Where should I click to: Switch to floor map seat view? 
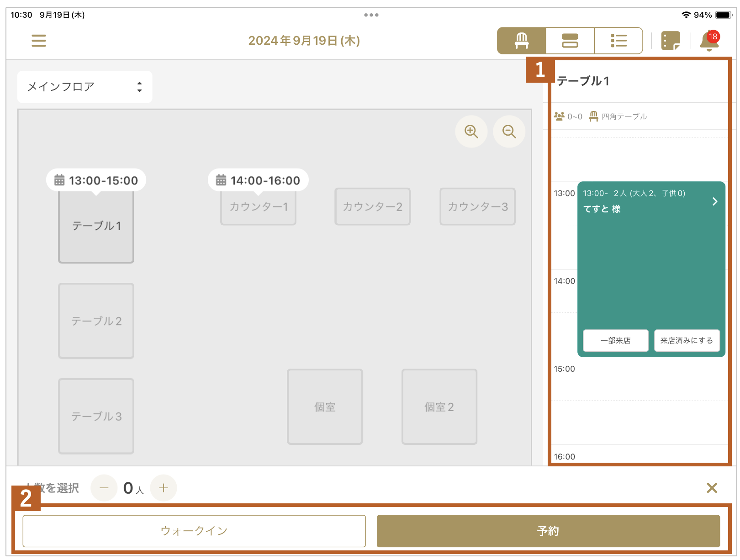[521, 41]
